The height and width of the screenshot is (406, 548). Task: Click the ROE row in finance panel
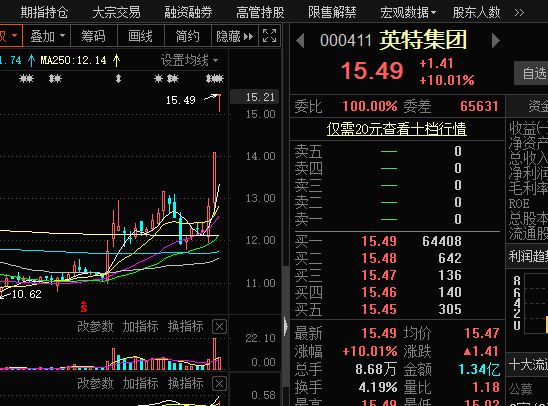point(528,204)
